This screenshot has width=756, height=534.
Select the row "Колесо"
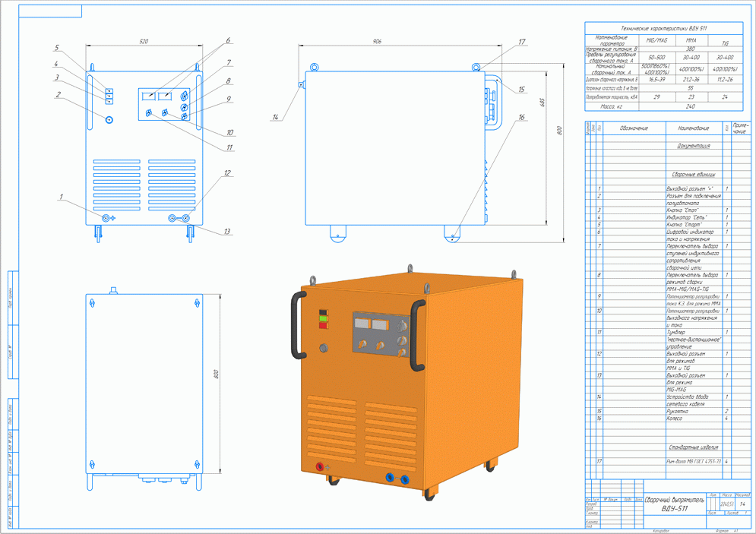[668, 419]
